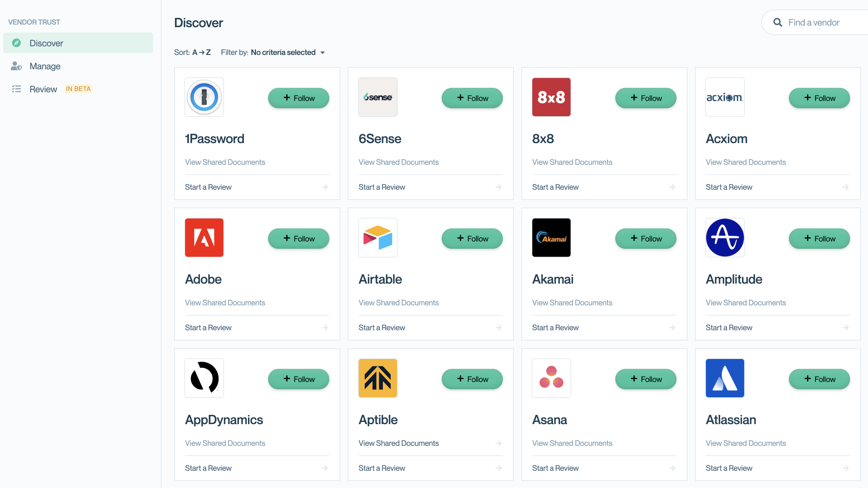The width and height of the screenshot is (868, 488).
Task: Click arrow next to Acxiom Start a Review
Action: (845, 187)
